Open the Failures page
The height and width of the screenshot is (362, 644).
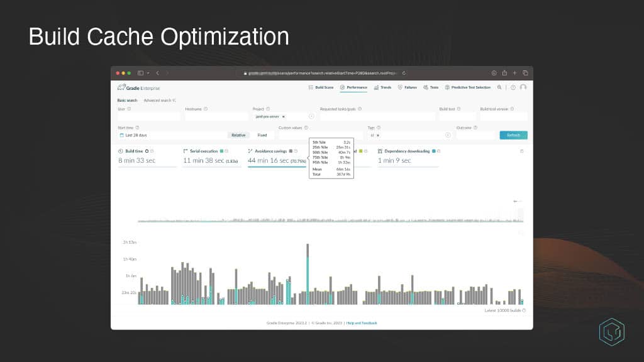(407, 87)
